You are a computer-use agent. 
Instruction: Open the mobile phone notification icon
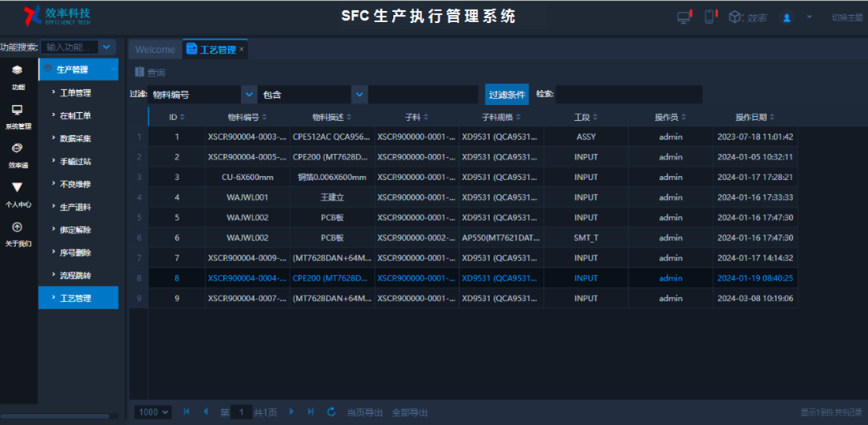coord(709,17)
